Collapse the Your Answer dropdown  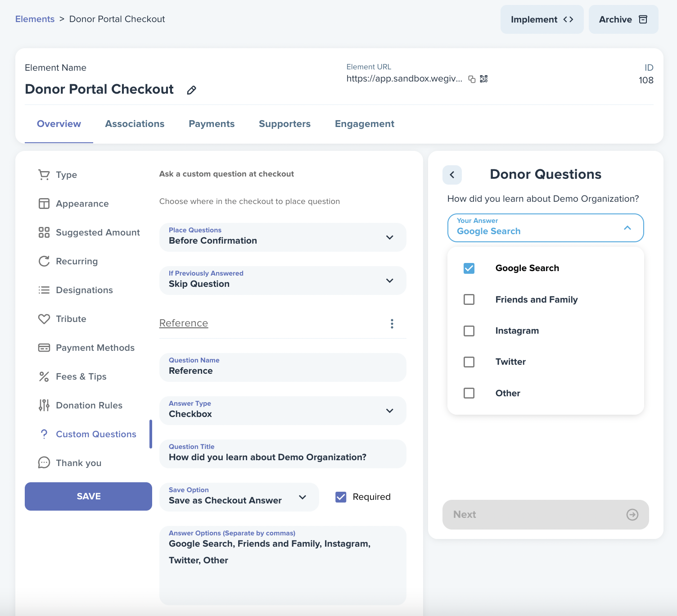pyautogui.click(x=546, y=228)
